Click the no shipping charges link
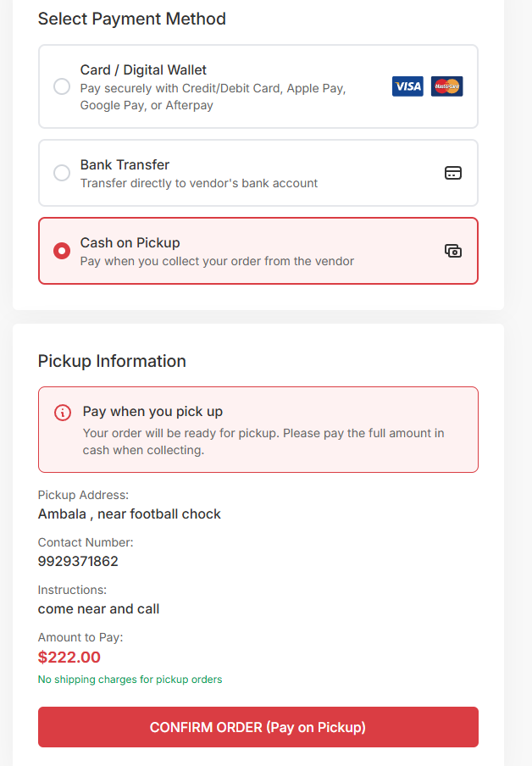 130,679
